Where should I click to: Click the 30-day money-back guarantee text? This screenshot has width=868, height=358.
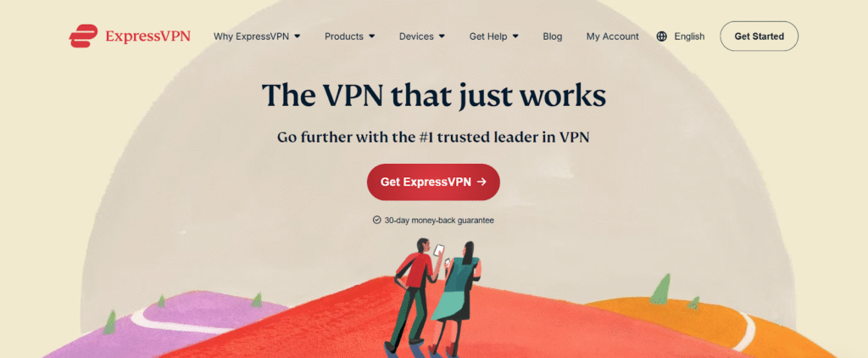439,220
